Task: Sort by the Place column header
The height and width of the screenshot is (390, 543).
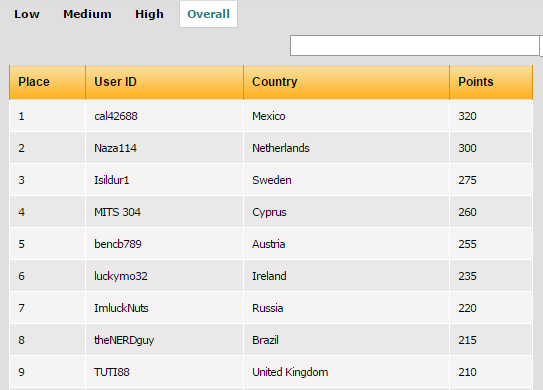Action: point(47,82)
